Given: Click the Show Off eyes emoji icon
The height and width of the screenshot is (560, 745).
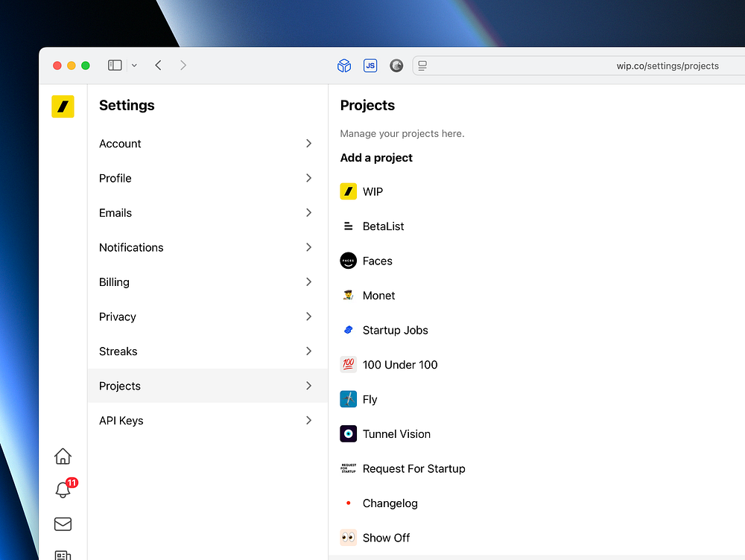Looking at the screenshot, I should [348, 538].
